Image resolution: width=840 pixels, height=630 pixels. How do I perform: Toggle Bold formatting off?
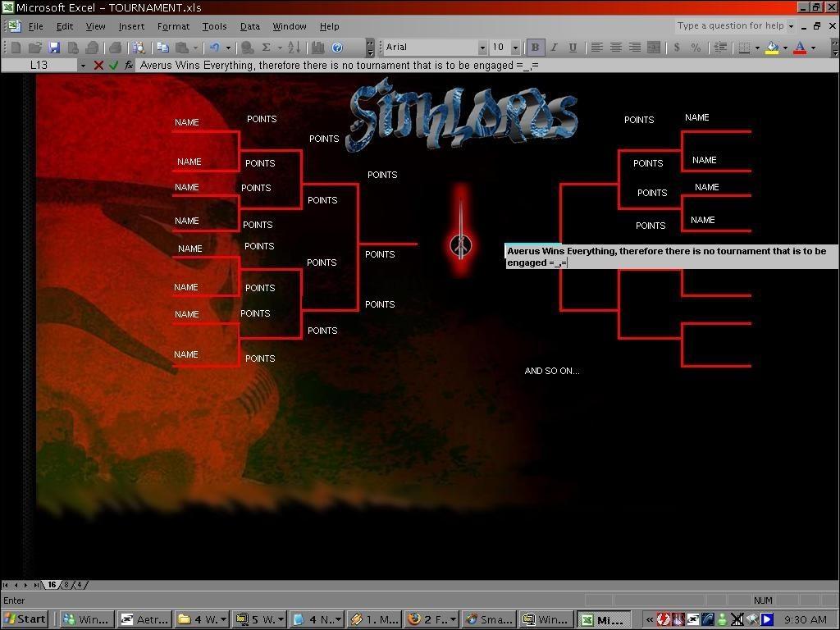[535, 48]
